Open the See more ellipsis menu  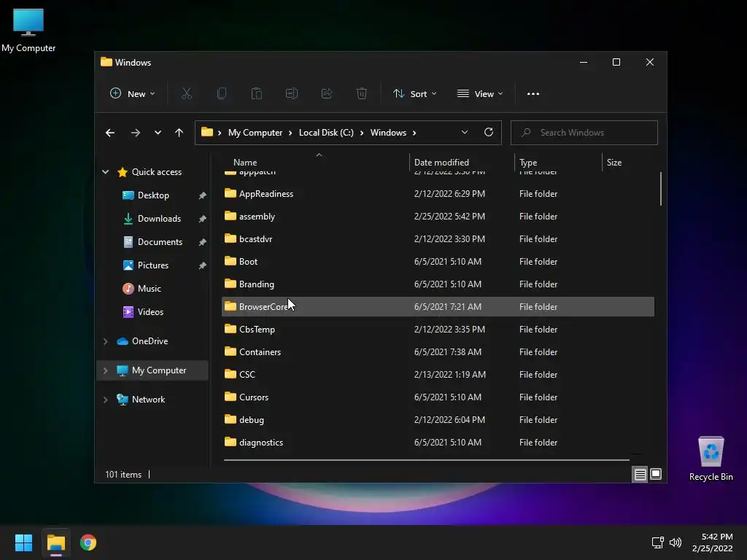[533, 94]
